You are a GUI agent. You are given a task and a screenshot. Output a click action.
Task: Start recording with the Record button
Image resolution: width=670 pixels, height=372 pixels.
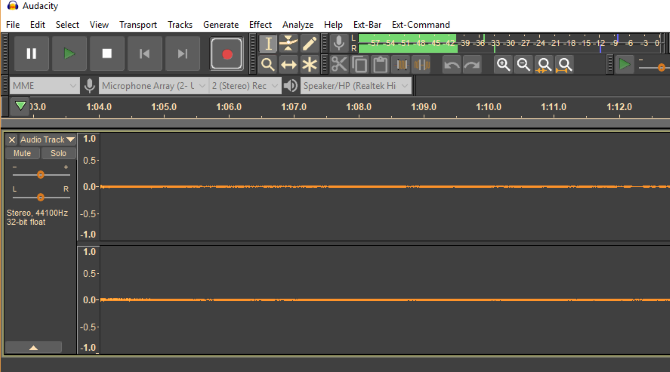click(227, 54)
